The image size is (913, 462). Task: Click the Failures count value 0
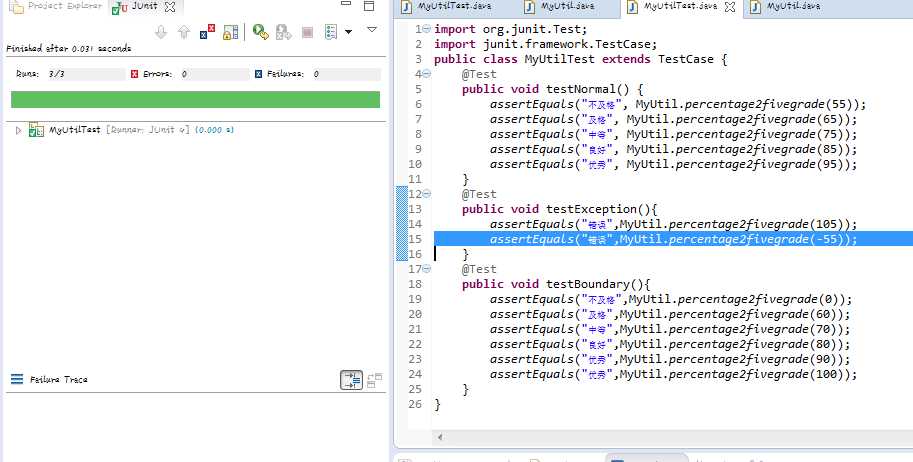(316, 74)
